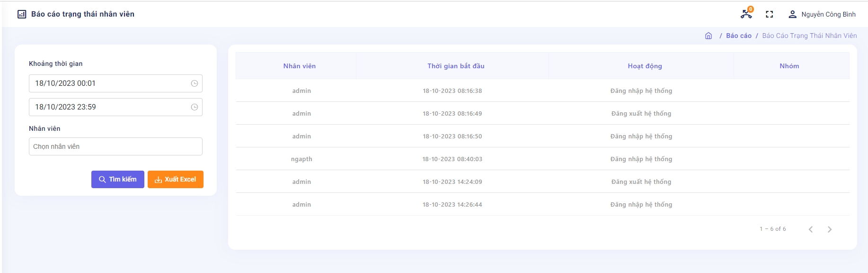
Task: Sort by Nhân viên column header
Action: [299, 66]
